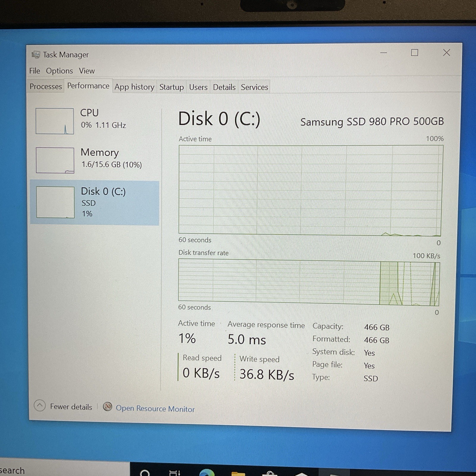Click the "466 GB" value beside Capacity

377,327
